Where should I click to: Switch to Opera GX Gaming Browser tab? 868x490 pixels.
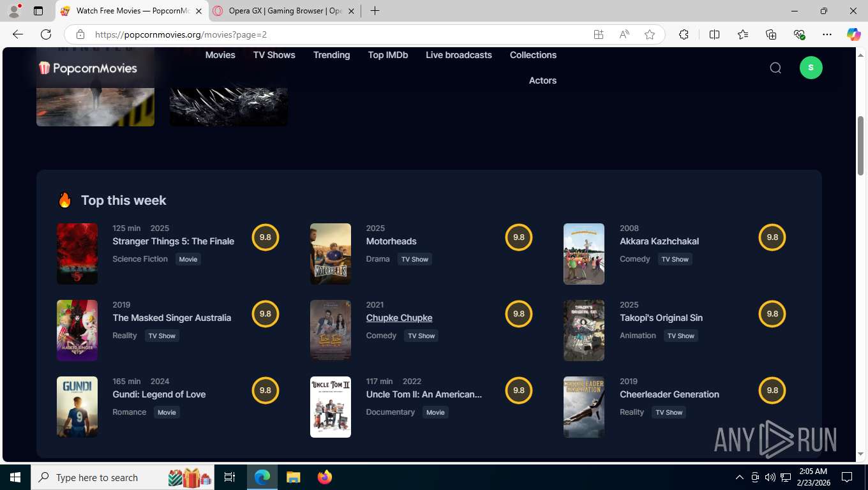click(285, 11)
